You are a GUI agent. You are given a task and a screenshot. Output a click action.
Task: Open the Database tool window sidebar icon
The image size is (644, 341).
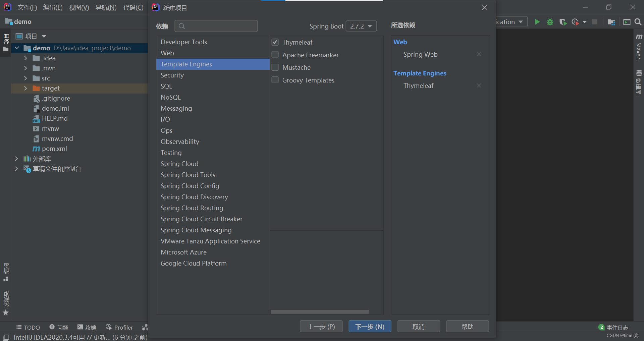coord(639,82)
